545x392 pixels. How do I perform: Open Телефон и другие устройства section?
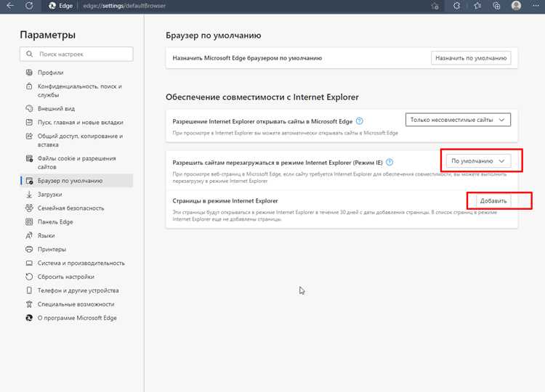point(76,290)
